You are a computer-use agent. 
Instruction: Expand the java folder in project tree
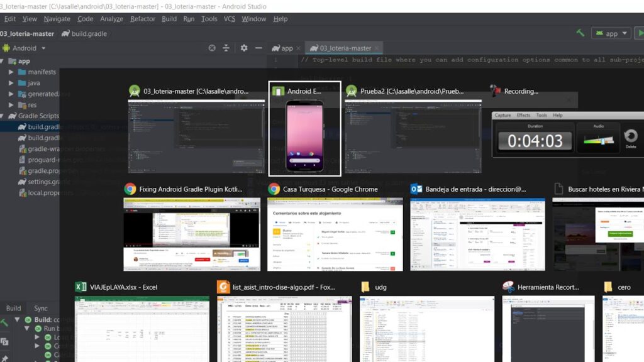coord(11,83)
